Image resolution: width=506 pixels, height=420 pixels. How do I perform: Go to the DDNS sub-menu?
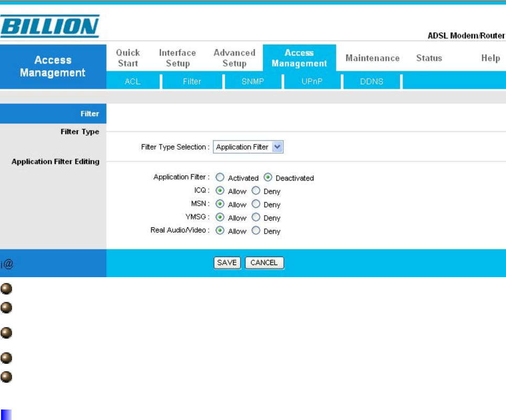tap(372, 81)
